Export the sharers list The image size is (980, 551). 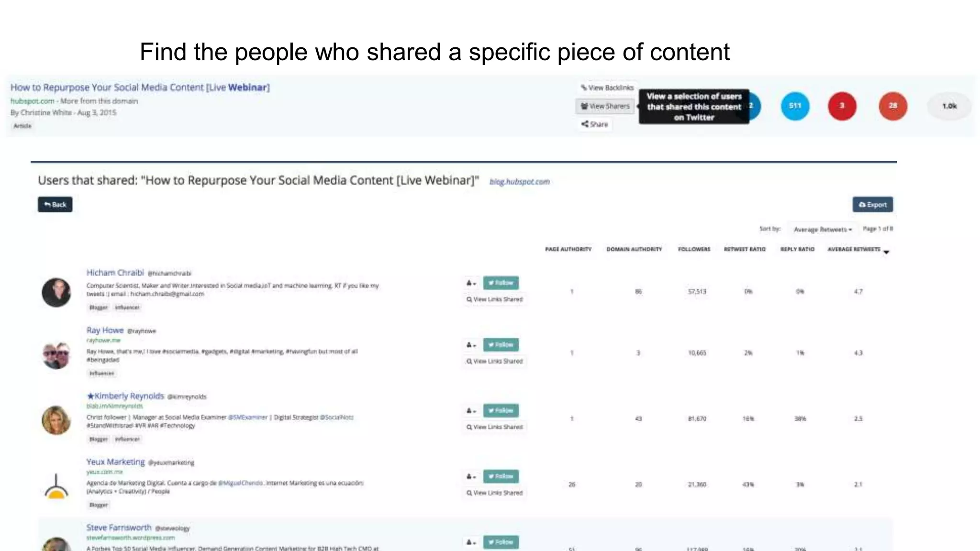point(872,204)
